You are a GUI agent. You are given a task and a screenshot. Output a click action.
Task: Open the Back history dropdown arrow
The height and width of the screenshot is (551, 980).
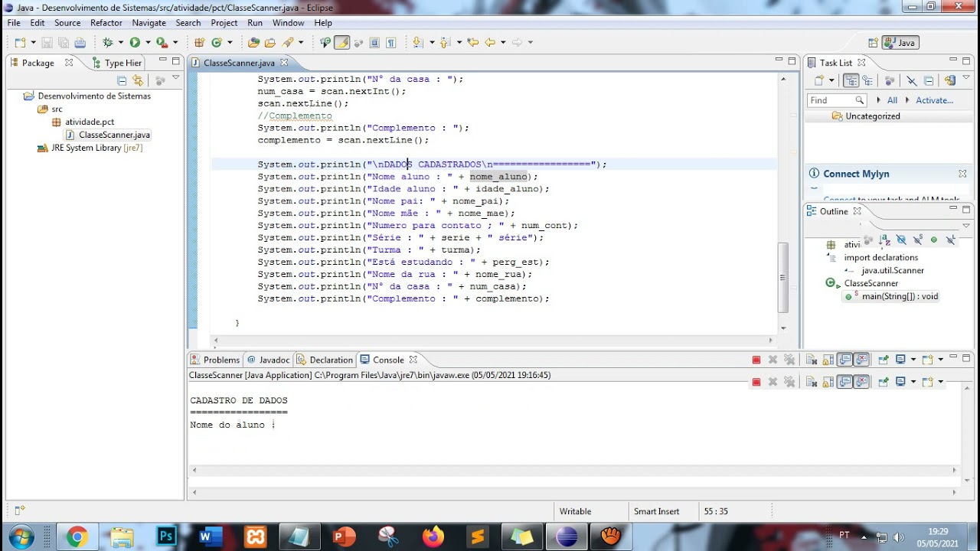coord(503,43)
